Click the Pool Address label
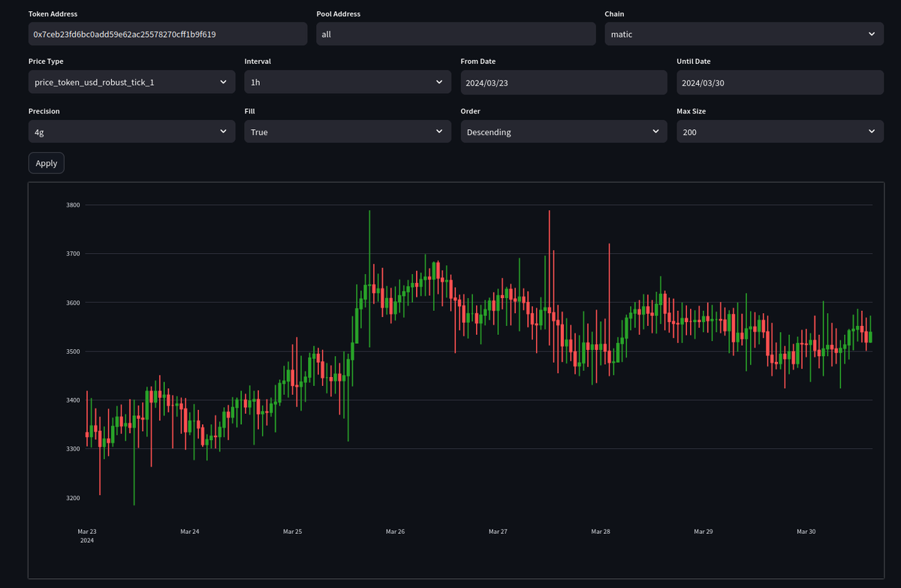901x588 pixels. pos(339,14)
